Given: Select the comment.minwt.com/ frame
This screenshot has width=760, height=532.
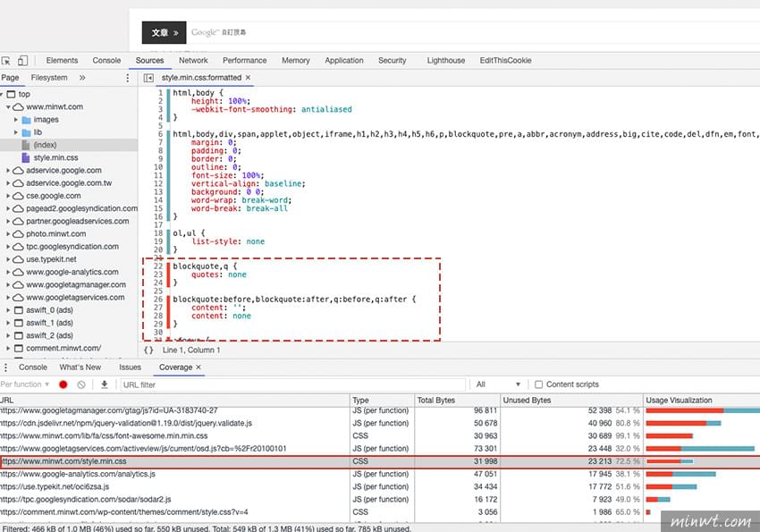Looking at the screenshot, I should tap(63, 348).
